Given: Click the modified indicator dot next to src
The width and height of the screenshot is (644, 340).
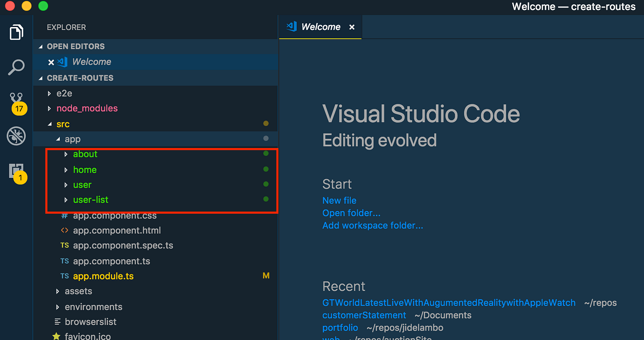Looking at the screenshot, I should coord(266,123).
